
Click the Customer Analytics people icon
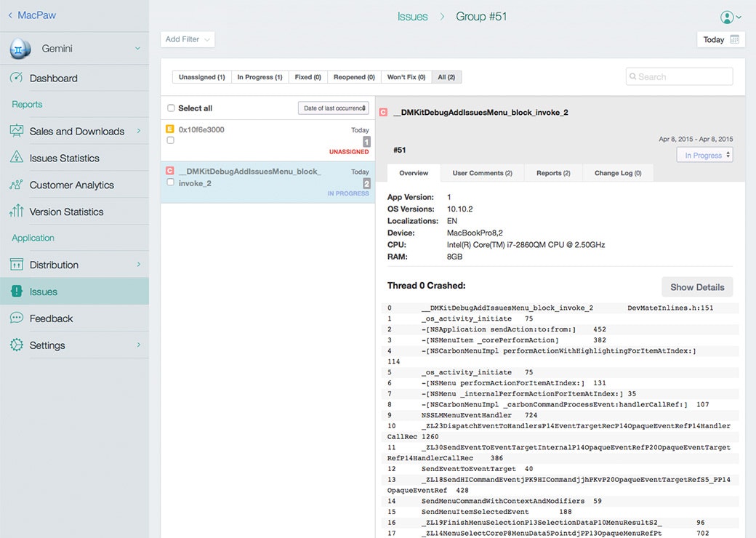point(17,185)
